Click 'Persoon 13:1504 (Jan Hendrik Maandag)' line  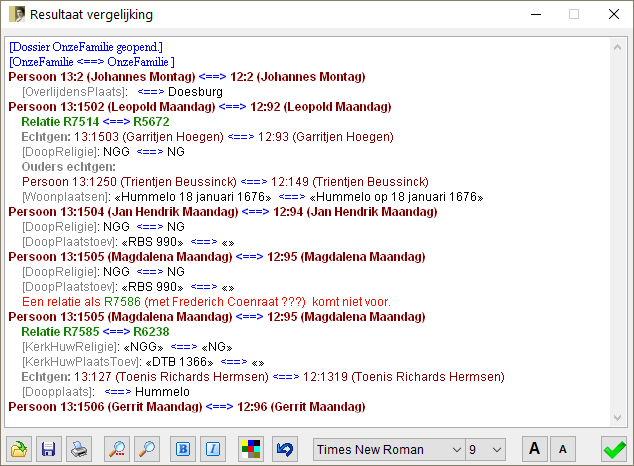coord(223,212)
